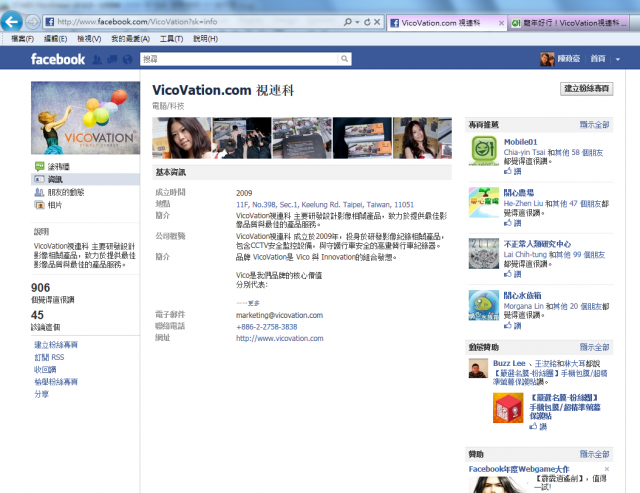640x493 pixels.
Task: Like the Happy Farm page with thumbs-up
Action: point(513,223)
